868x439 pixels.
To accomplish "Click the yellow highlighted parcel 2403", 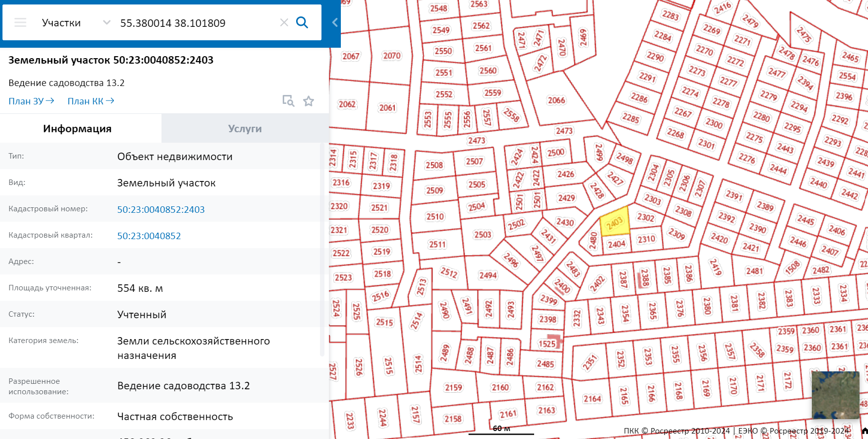I will pyautogui.click(x=615, y=222).
